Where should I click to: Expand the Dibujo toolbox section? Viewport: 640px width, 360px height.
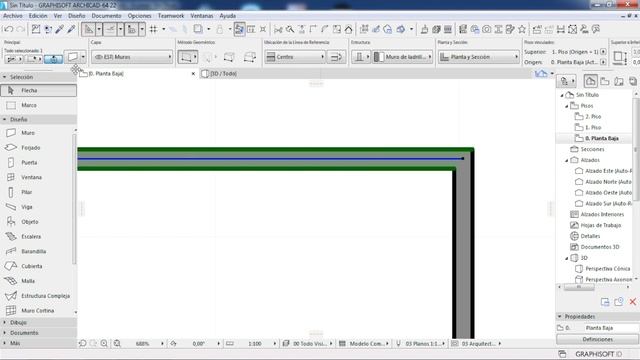38,322
